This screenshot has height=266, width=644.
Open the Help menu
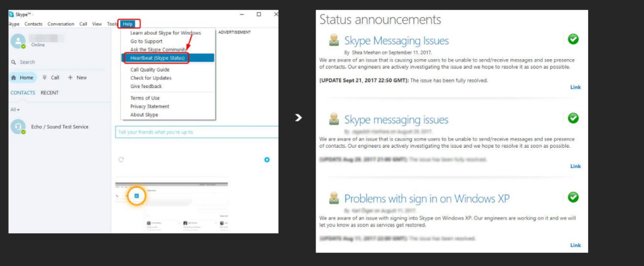click(128, 25)
